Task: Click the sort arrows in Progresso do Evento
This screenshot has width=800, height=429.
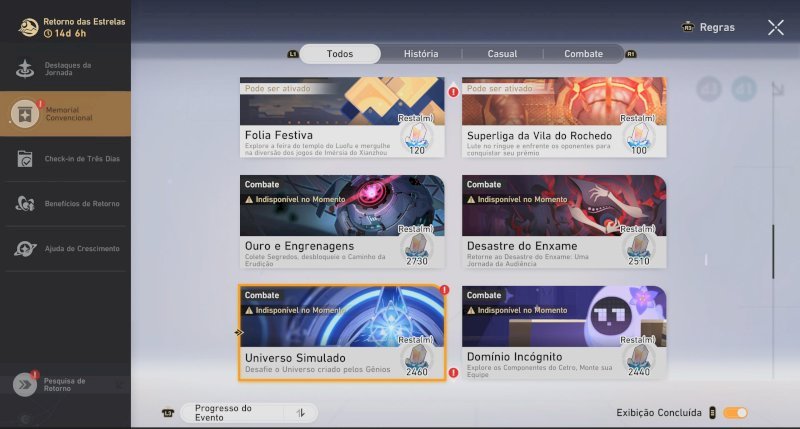Action: (x=301, y=413)
